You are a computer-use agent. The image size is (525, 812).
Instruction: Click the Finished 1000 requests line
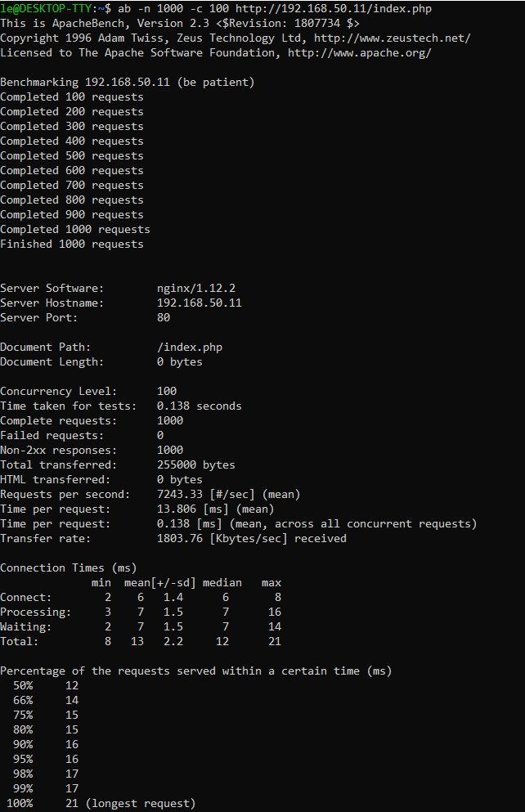pos(72,244)
